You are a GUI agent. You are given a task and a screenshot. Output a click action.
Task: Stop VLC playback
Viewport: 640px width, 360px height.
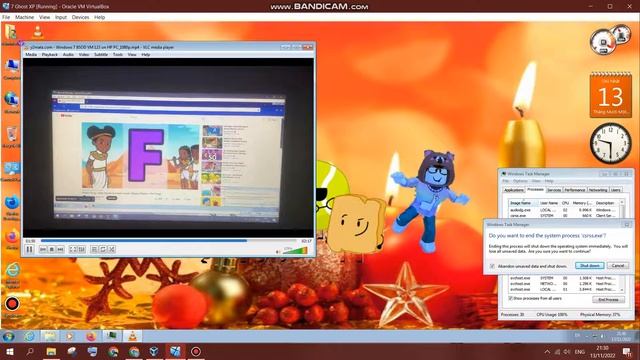point(51,249)
